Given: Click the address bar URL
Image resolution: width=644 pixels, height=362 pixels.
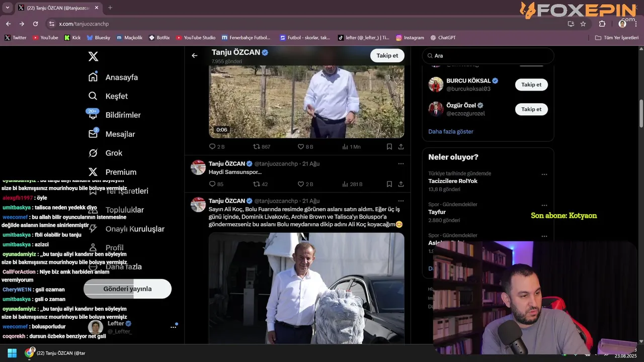Looking at the screenshot, I should 84,24.
